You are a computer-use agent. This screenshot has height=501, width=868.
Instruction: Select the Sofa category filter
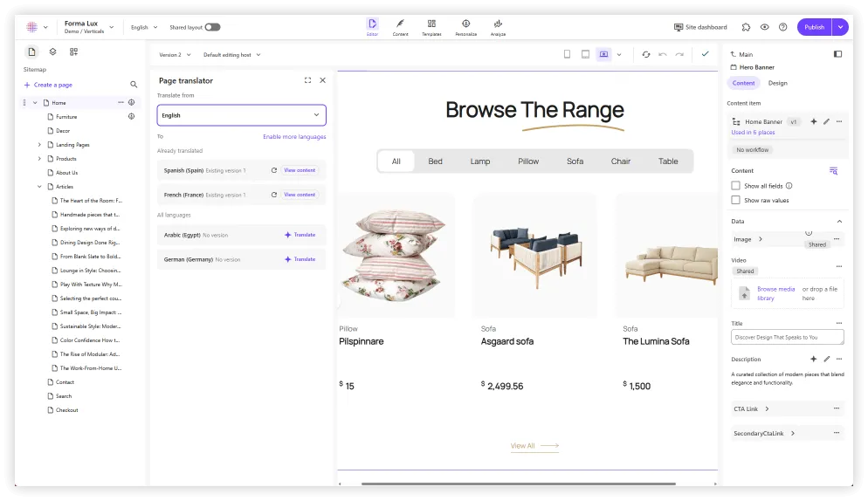575,161
